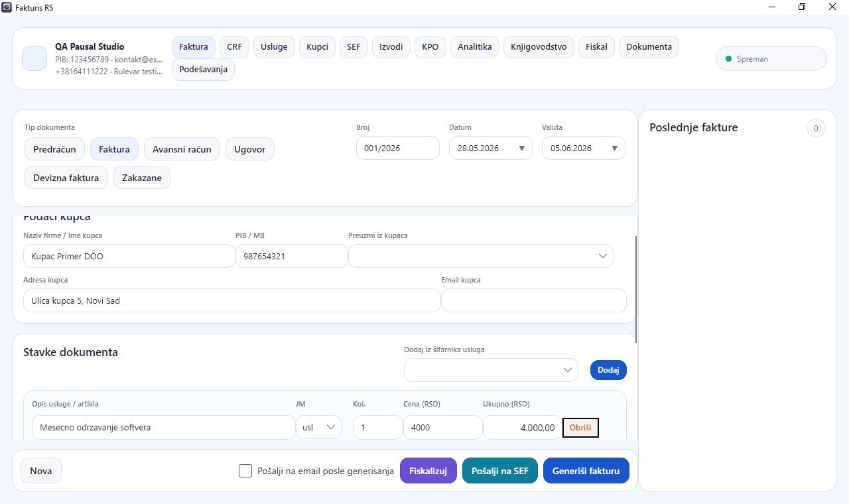Click the purple Fiskalizuj button
The image size is (849, 504).
pos(428,471)
